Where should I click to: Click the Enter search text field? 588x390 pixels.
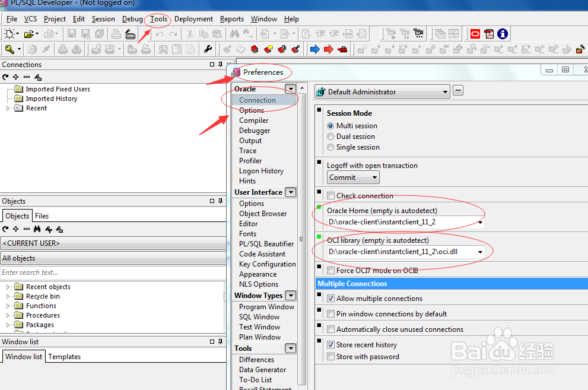coord(113,272)
